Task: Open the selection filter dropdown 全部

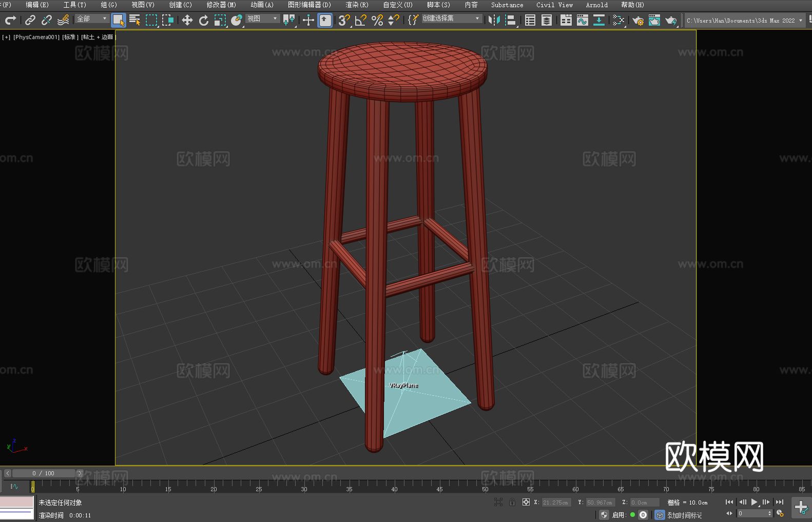Action: [x=92, y=18]
